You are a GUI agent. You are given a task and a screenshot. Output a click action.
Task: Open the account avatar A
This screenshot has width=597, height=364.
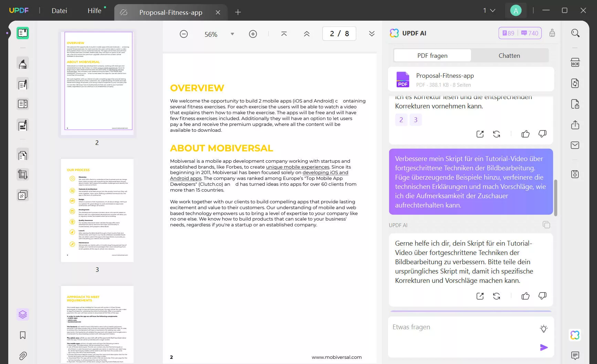click(x=516, y=11)
